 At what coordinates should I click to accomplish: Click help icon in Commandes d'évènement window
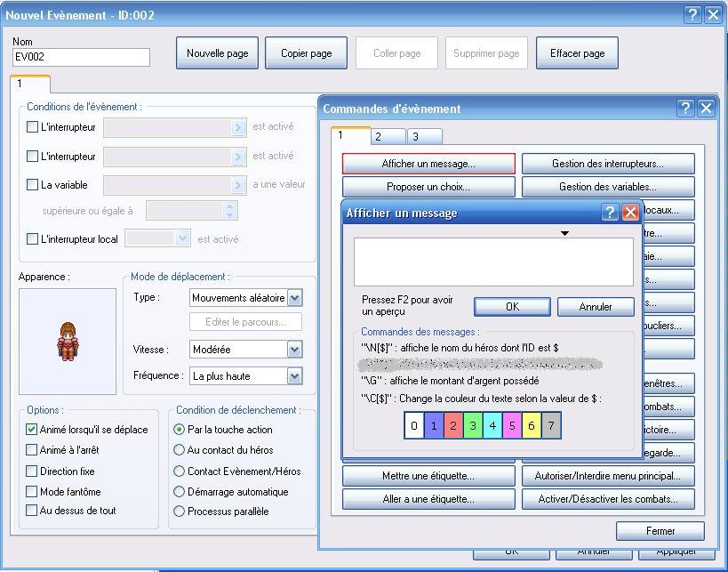(685, 109)
